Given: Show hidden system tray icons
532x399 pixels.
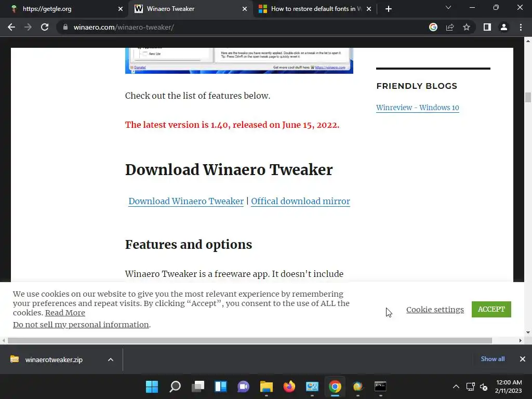Looking at the screenshot, I should [456, 387].
